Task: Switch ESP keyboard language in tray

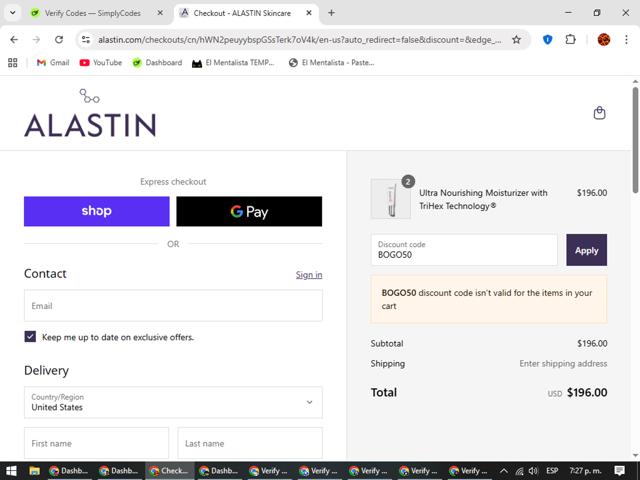Action: pos(552,471)
